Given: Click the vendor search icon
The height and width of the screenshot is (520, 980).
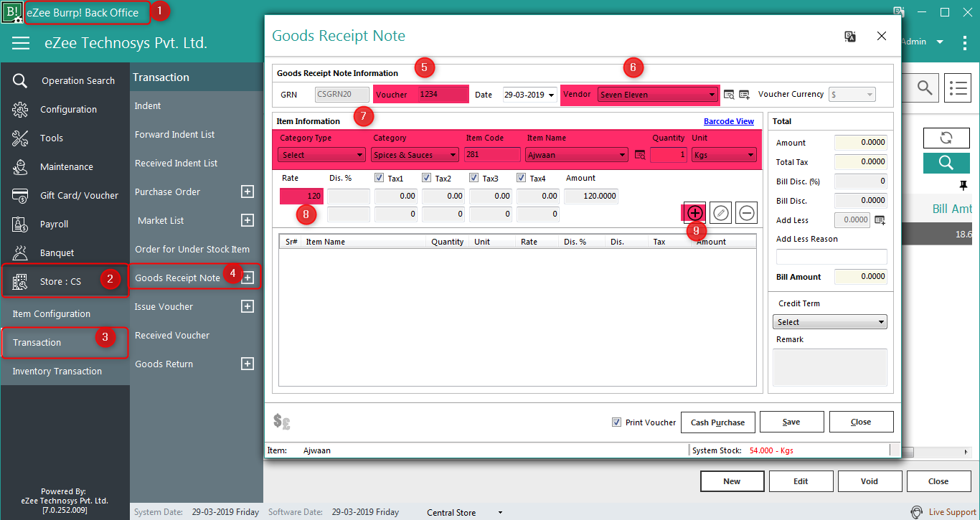Looking at the screenshot, I should click(729, 94).
